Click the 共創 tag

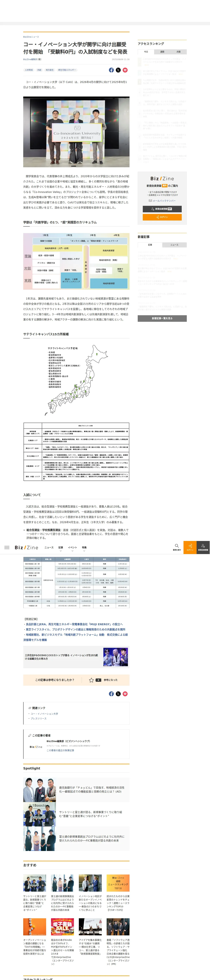click(39, 70)
